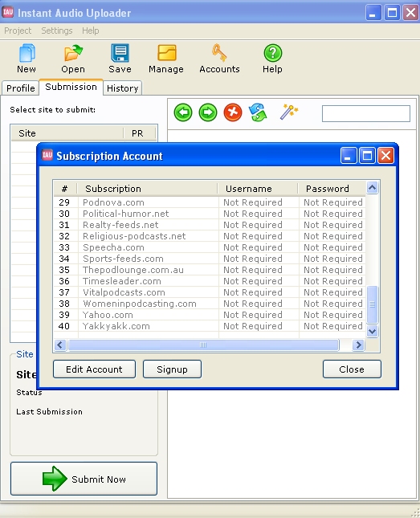Click the vertical scrollbar thumb in subscription list
Viewport: 420px width, 518px height.
tap(373, 304)
